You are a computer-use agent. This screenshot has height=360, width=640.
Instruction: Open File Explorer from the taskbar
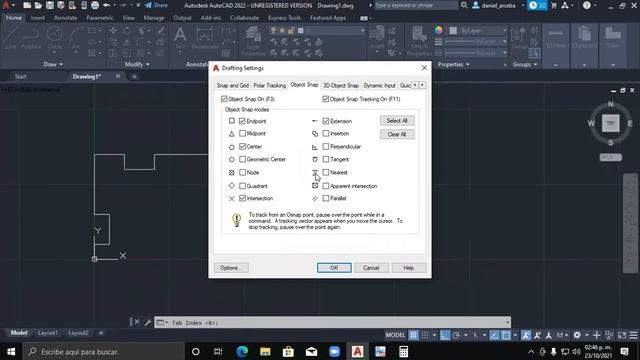[x=265, y=351]
